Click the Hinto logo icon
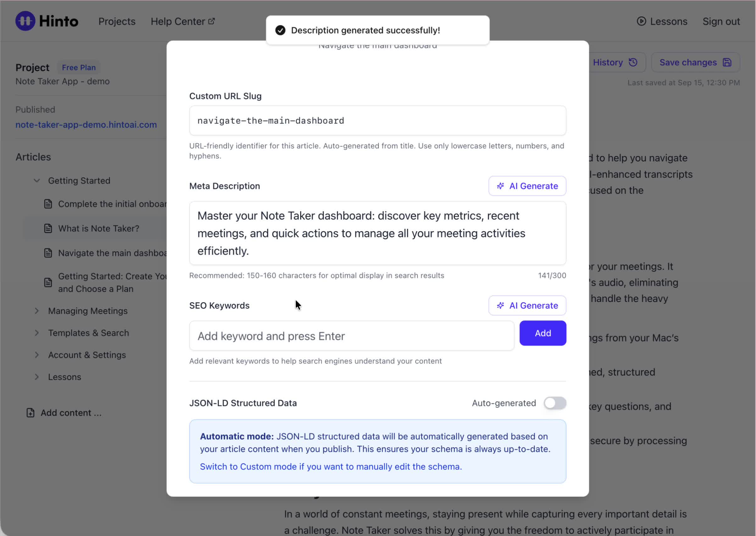 [x=25, y=21]
